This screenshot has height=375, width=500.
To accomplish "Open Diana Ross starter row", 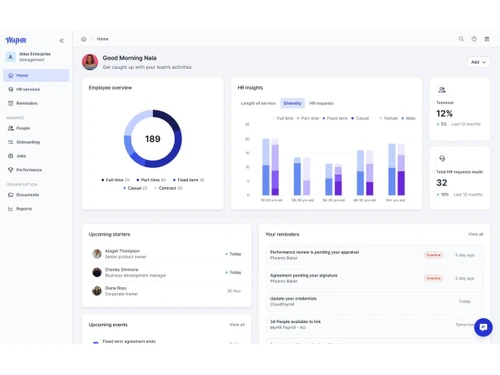I will pyautogui.click(x=167, y=291).
